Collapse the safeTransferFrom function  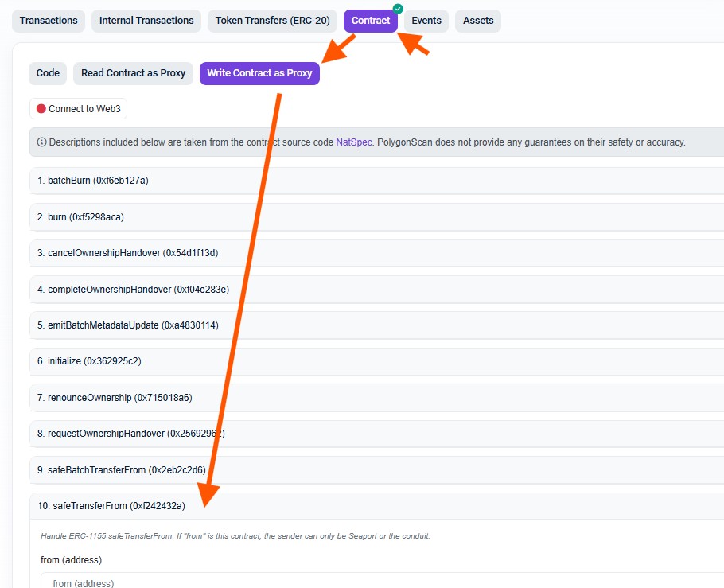[x=111, y=506]
